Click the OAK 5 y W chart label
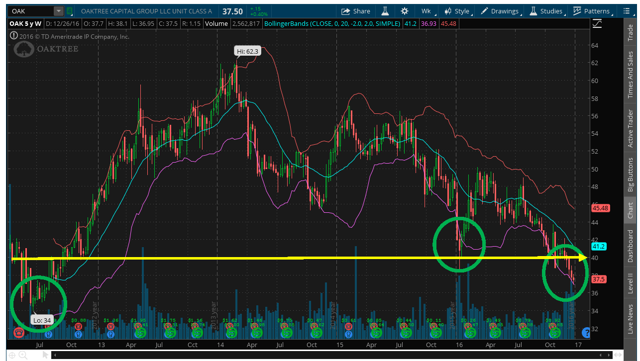 pyautogui.click(x=25, y=24)
